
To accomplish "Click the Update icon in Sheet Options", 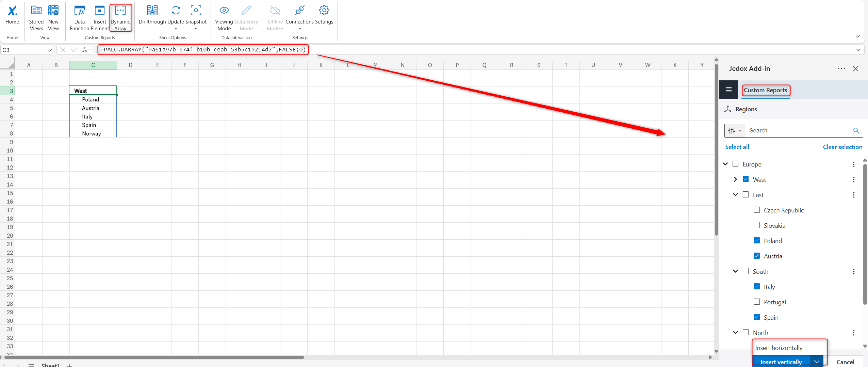I will pos(175,11).
